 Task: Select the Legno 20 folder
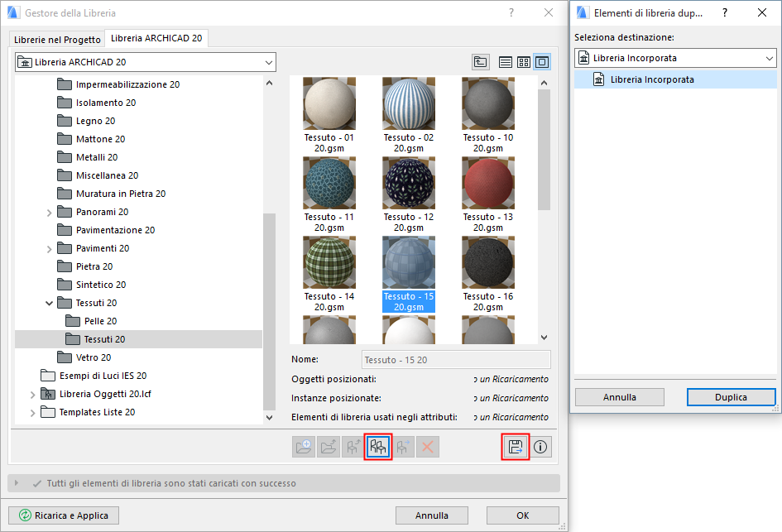pos(86,121)
